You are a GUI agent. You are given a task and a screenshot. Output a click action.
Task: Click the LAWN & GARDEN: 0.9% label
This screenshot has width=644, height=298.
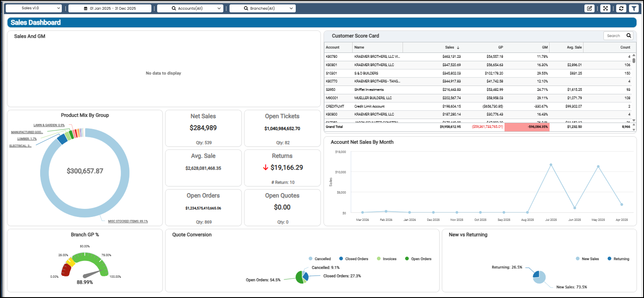(49, 125)
